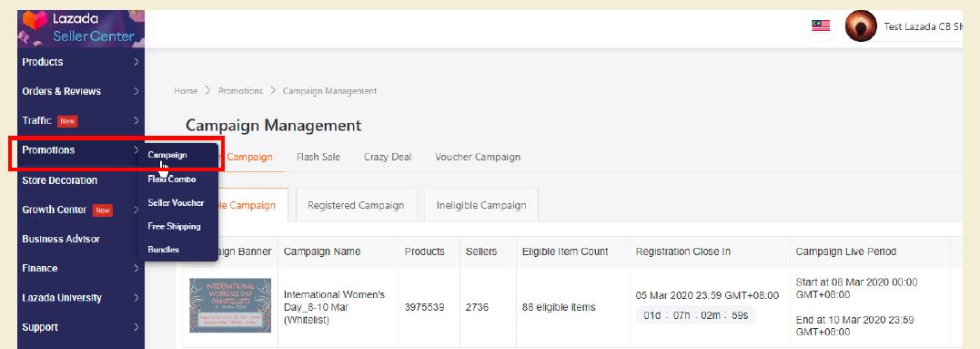Screen dimensions: 980x349
Task: Choose Bundles from Promotions submenu
Action: click(163, 250)
